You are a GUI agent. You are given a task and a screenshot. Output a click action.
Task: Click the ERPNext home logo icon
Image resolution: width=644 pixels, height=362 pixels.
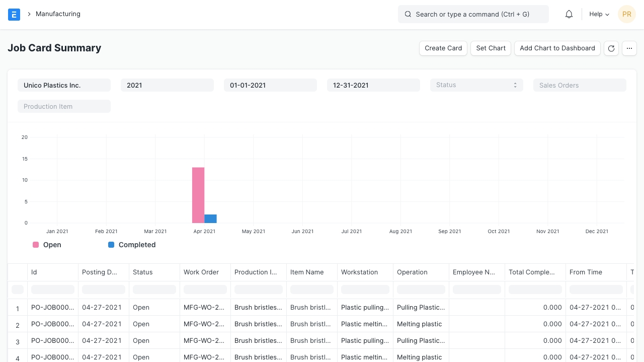tap(14, 14)
